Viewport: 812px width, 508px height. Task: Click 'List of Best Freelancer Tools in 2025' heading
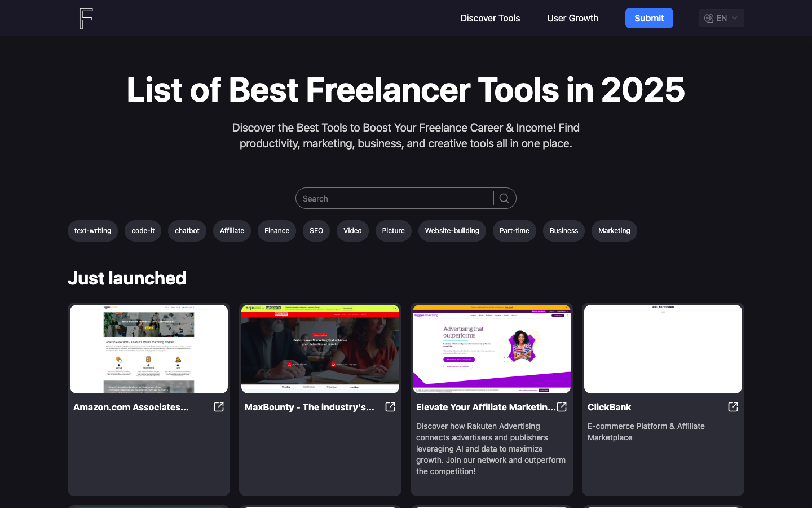(406, 90)
